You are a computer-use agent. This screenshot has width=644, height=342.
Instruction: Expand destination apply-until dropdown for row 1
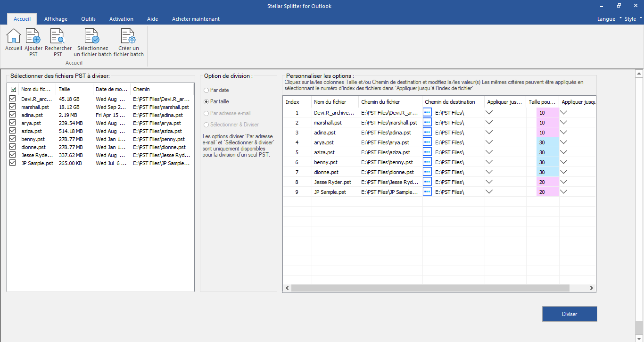(489, 113)
